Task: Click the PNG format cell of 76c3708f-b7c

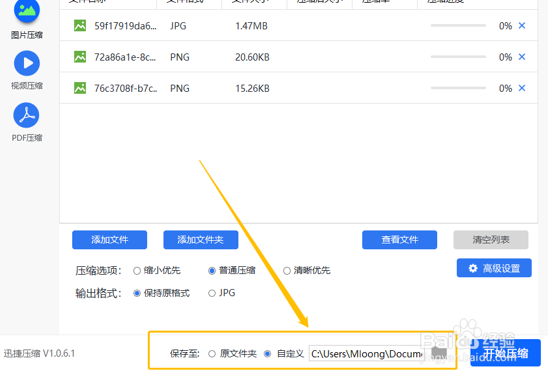Action: [x=180, y=88]
